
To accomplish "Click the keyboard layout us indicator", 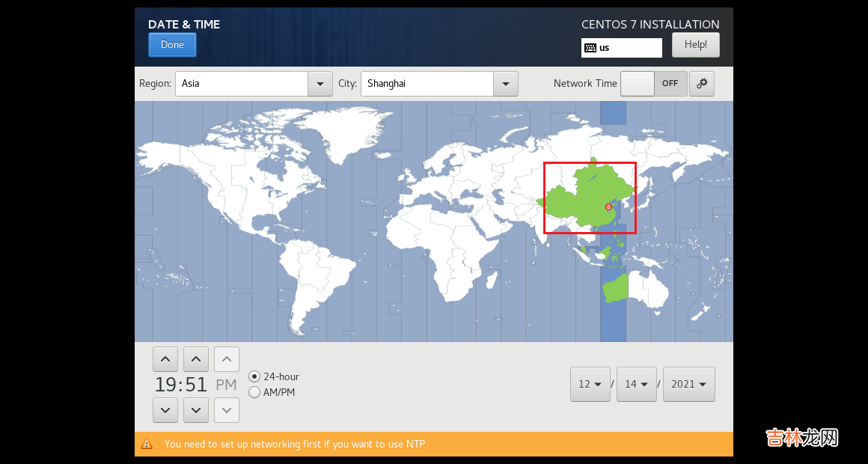I will point(621,48).
